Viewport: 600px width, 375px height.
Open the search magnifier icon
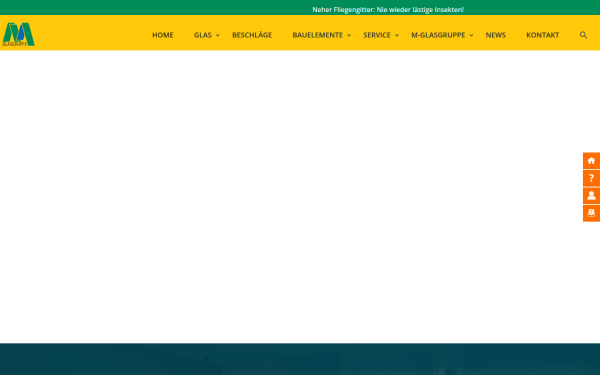tap(583, 35)
